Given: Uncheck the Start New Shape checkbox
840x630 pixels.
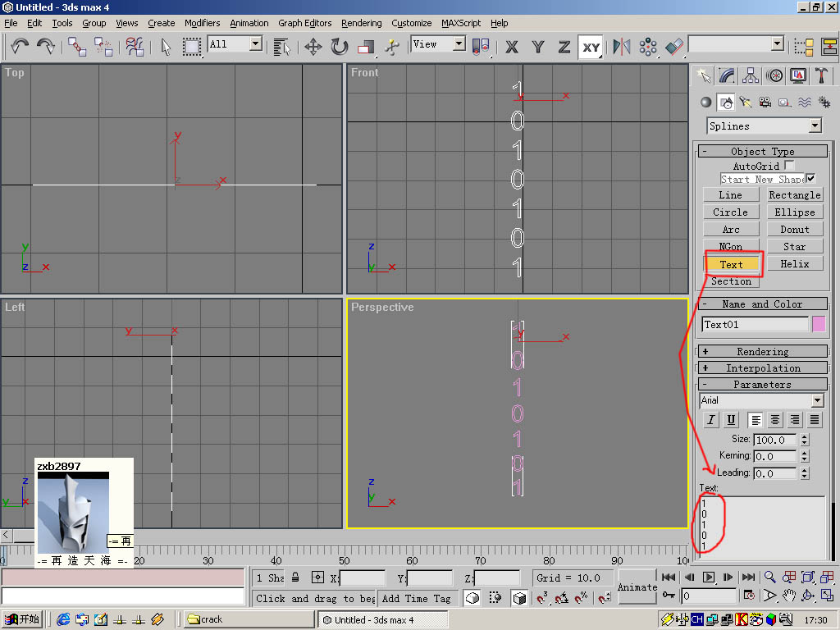Looking at the screenshot, I should (x=810, y=179).
